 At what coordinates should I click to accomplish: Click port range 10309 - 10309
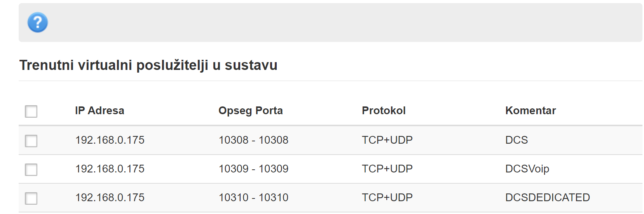coord(253,169)
